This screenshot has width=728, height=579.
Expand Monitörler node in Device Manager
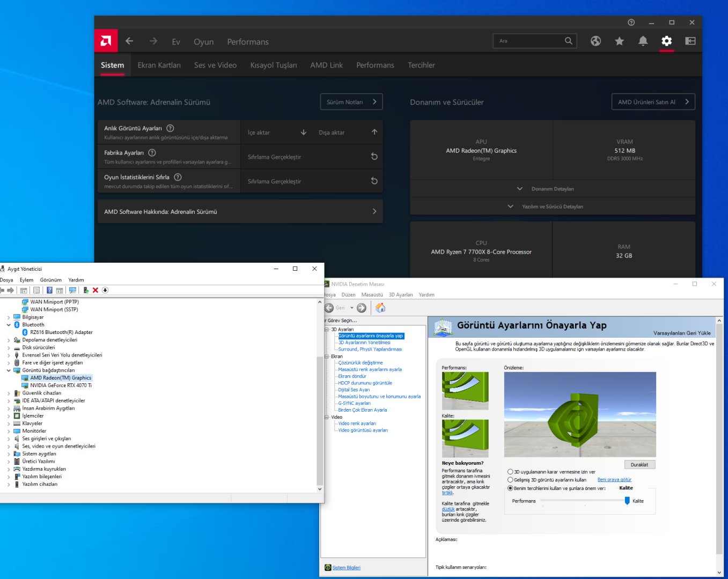[x=9, y=431]
